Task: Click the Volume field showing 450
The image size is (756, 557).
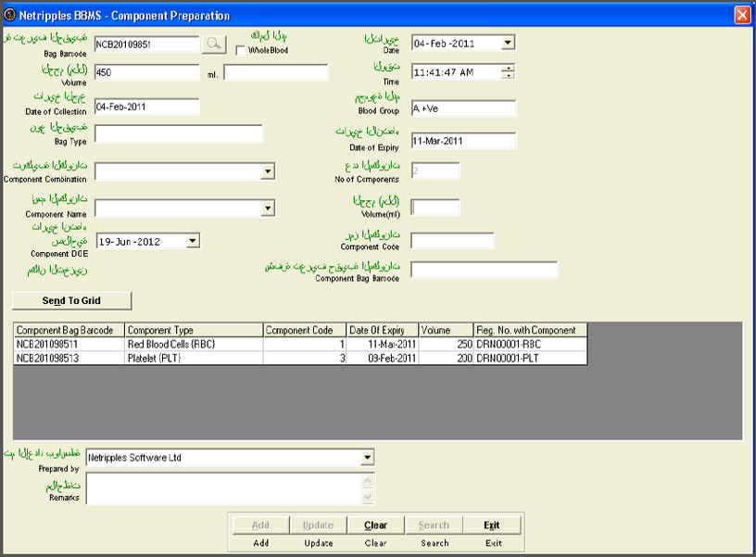Action: pyautogui.click(x=146, y=72)
